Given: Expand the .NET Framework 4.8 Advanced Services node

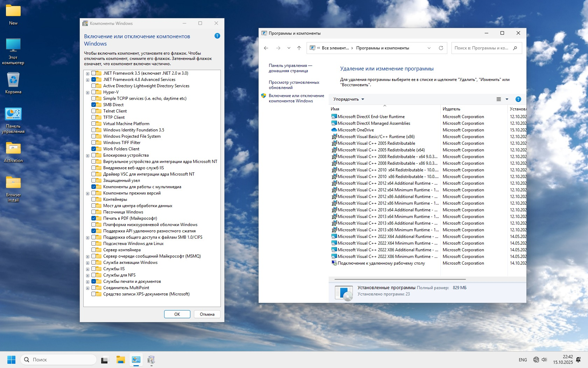Looking at the screenshot, I should 87,80.
